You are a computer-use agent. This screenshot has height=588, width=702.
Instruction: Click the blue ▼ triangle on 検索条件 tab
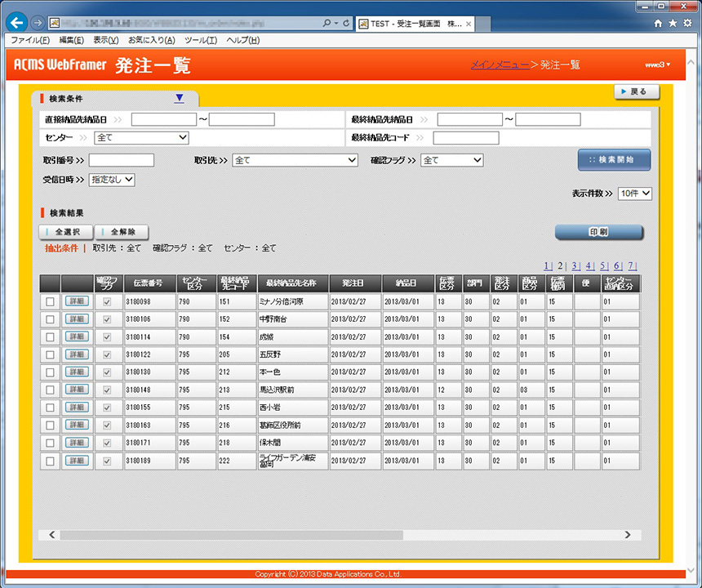pos(181,96)
